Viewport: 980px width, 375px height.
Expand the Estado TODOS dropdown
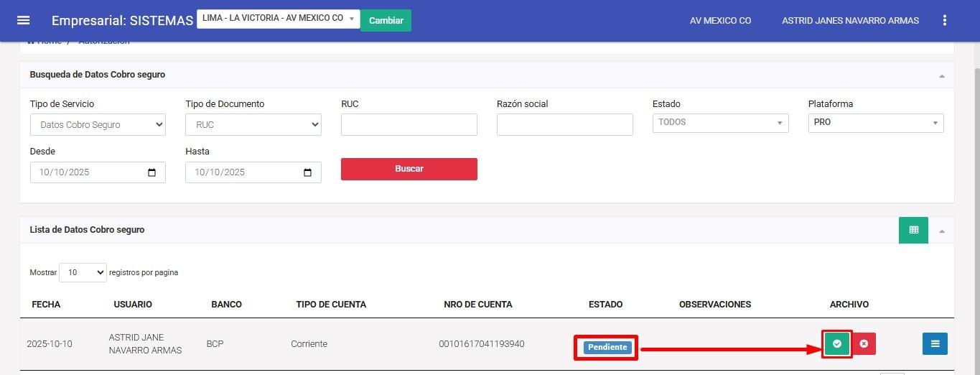720,123
